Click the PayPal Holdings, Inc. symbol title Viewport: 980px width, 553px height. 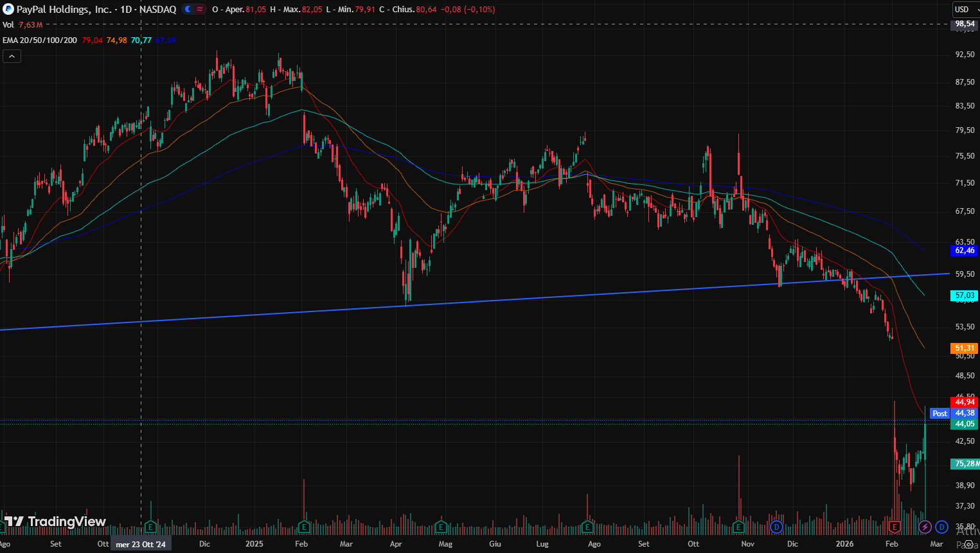[x=64, y=10]
